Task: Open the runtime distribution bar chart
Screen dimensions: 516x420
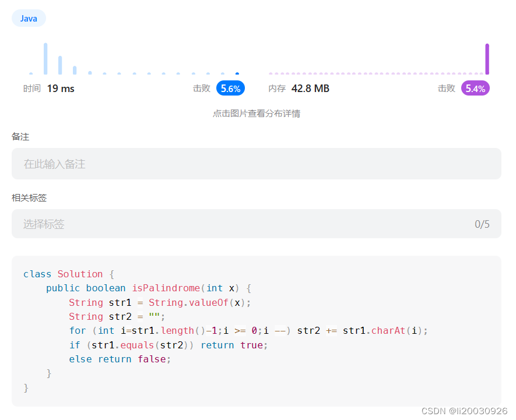Action: 134,58
